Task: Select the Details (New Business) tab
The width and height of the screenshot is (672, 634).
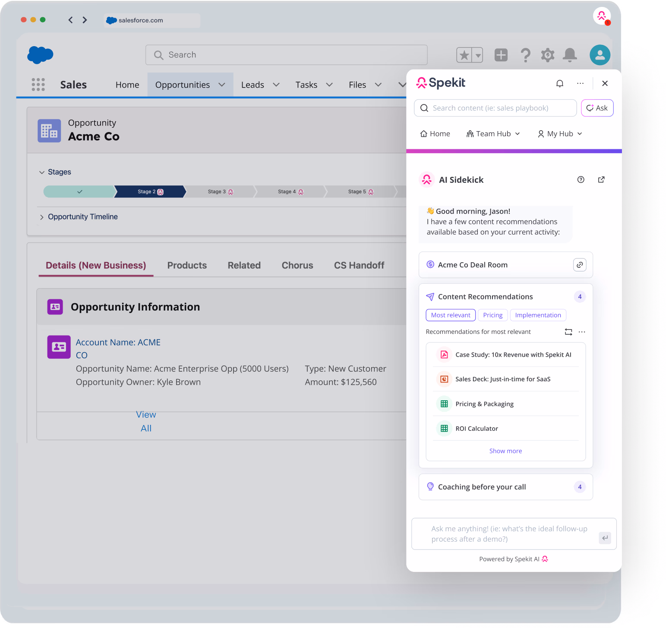Action: coord(96,265)
